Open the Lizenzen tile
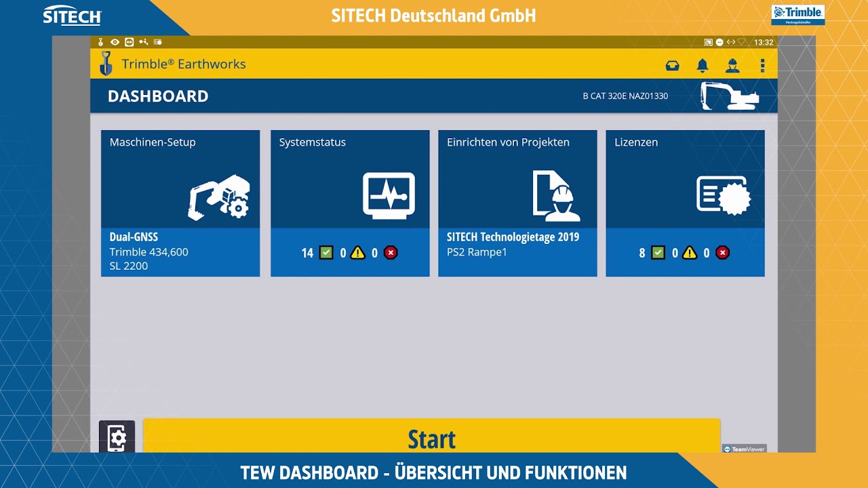The width and height of the screenshot is (868, 488). pyautogui.click(x=685, y=203)
